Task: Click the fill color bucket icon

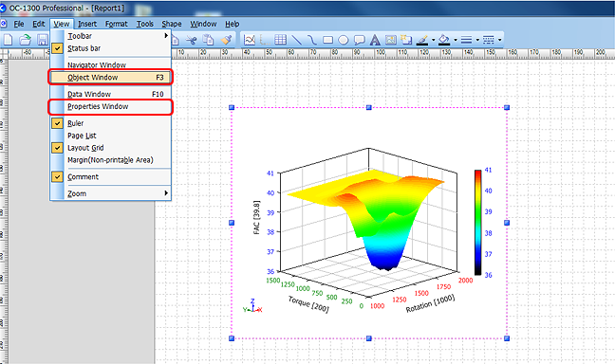Action: point(444,40)
